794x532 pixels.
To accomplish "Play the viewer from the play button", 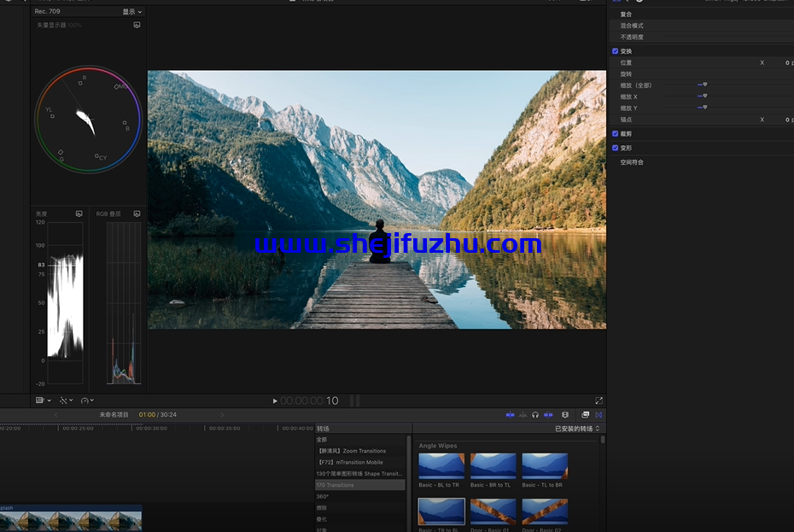I will 275,400.
